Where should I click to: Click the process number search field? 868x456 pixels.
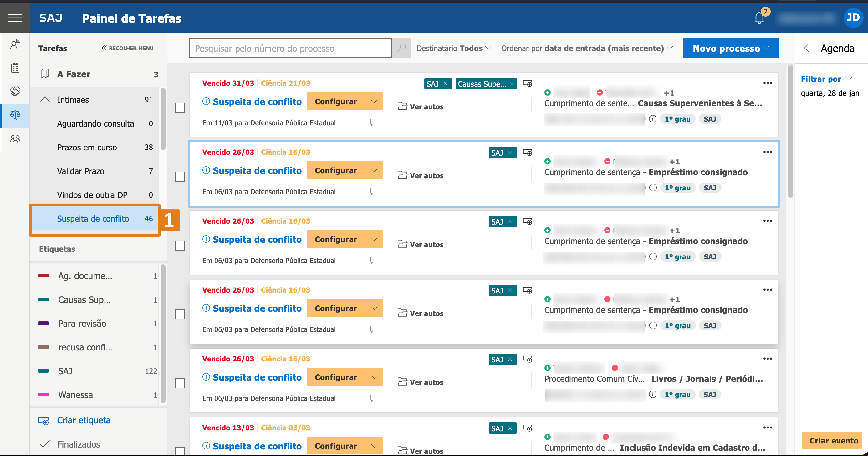[x=290, y=48]
